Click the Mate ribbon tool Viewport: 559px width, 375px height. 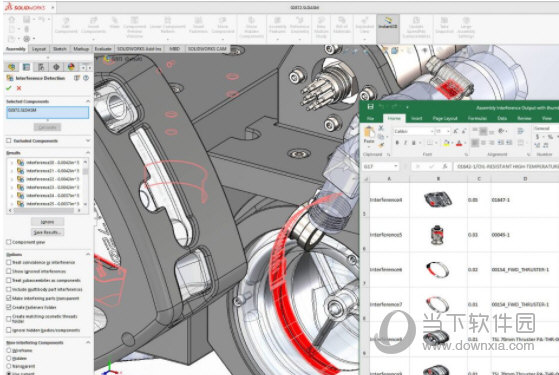point(114,23)
